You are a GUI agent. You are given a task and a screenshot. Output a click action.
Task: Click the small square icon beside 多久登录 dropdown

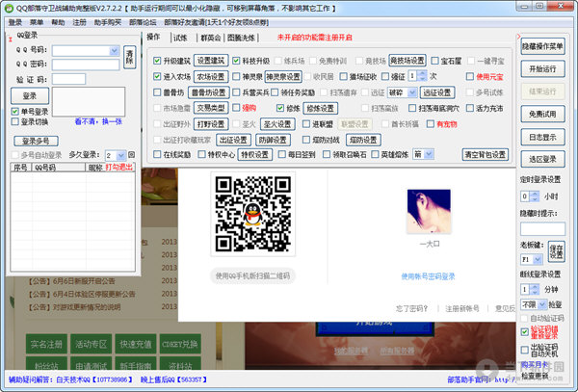click(132, 155)
